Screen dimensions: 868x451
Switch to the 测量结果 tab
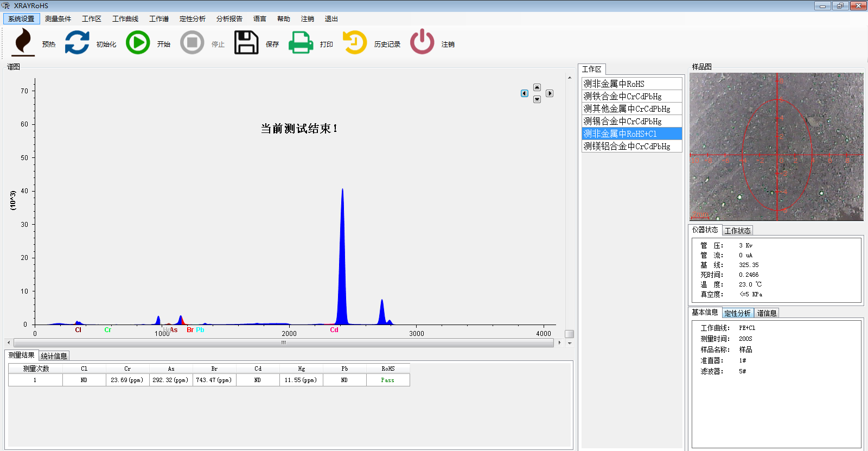[x=22, y=355]
